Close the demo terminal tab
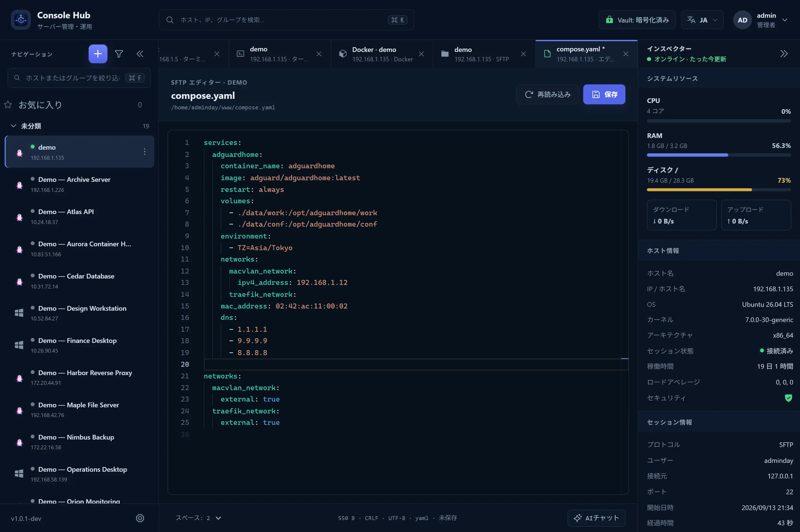 click(x=319, y=54)
